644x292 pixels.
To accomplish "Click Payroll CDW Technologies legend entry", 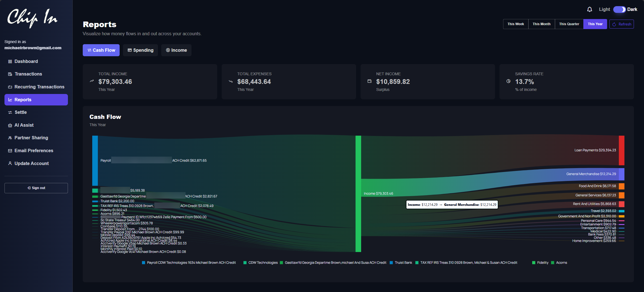I will point(189,263).
